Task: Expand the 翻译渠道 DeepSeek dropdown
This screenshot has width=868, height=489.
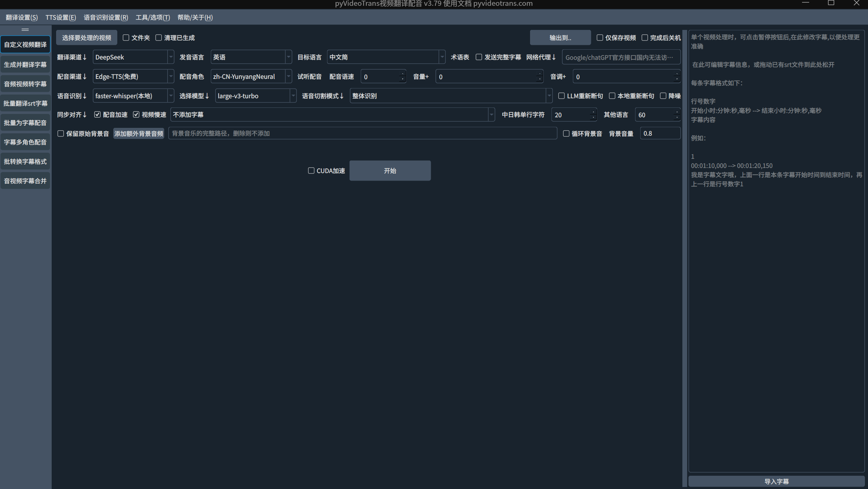Action: [x=133, y=57]
